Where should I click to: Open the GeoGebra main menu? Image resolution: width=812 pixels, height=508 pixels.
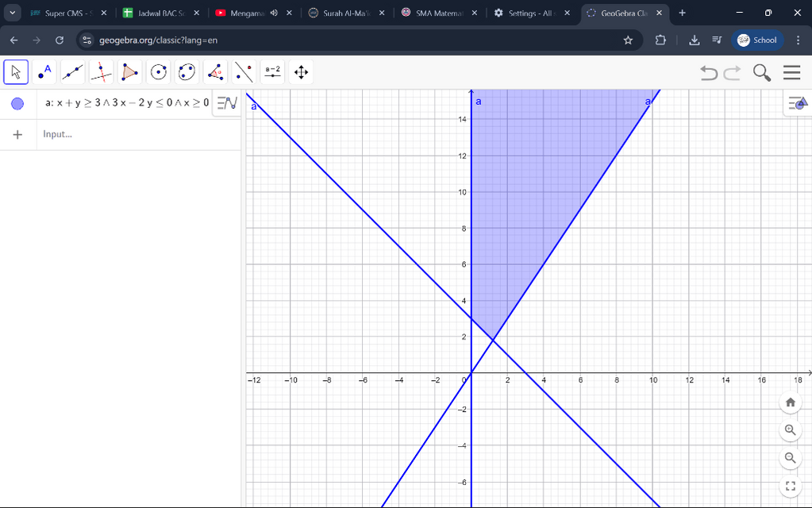click(791, 73)
